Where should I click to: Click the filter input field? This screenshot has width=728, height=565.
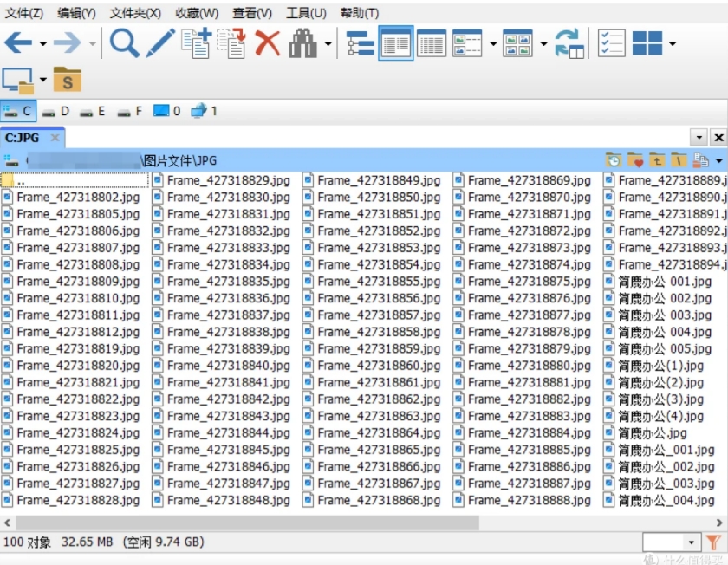[x=664, y=542]
